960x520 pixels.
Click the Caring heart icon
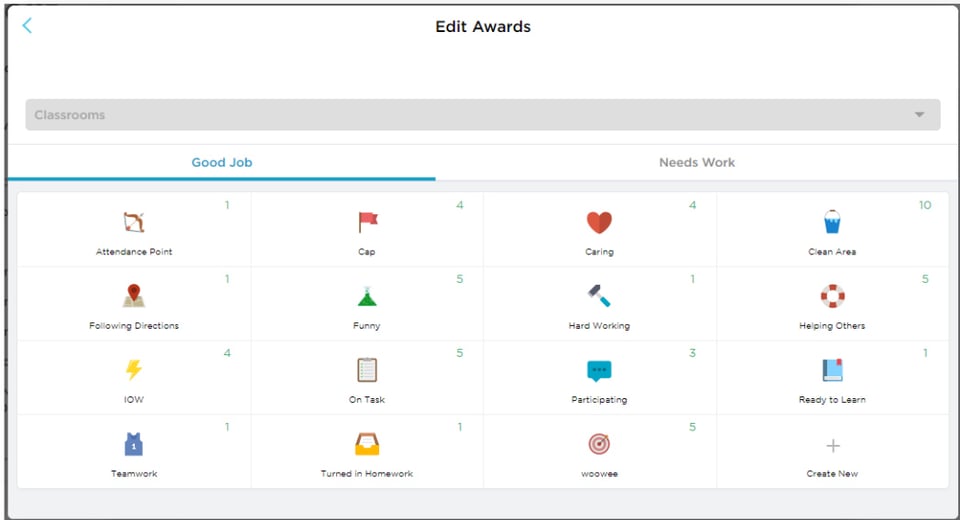coord(599,222)
